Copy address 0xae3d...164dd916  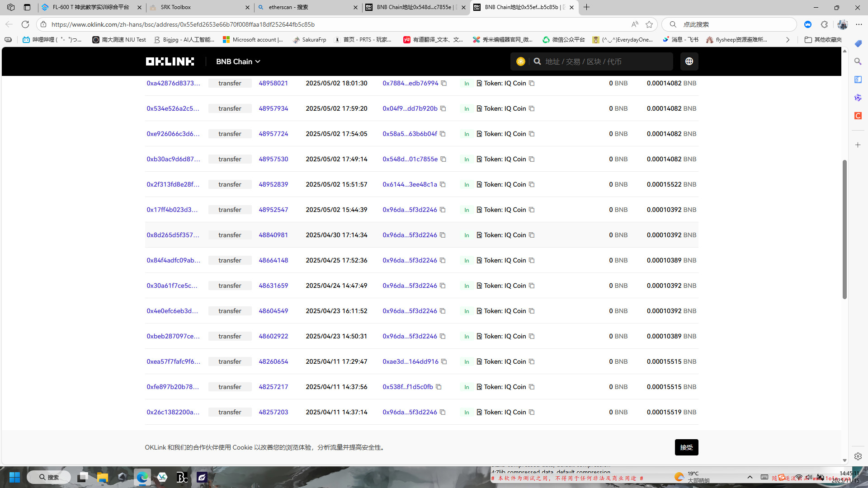click(444, 361)
